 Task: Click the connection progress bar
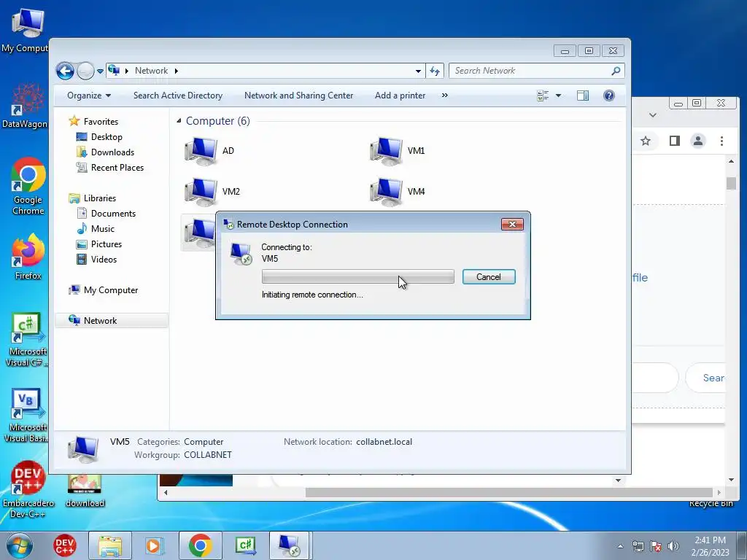[357, 276]
